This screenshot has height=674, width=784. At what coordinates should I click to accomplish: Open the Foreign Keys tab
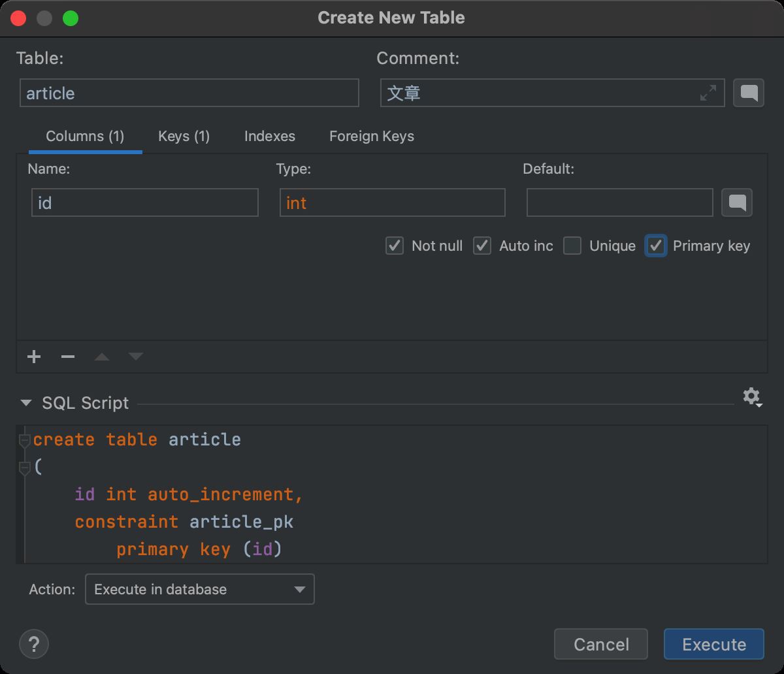371,136
